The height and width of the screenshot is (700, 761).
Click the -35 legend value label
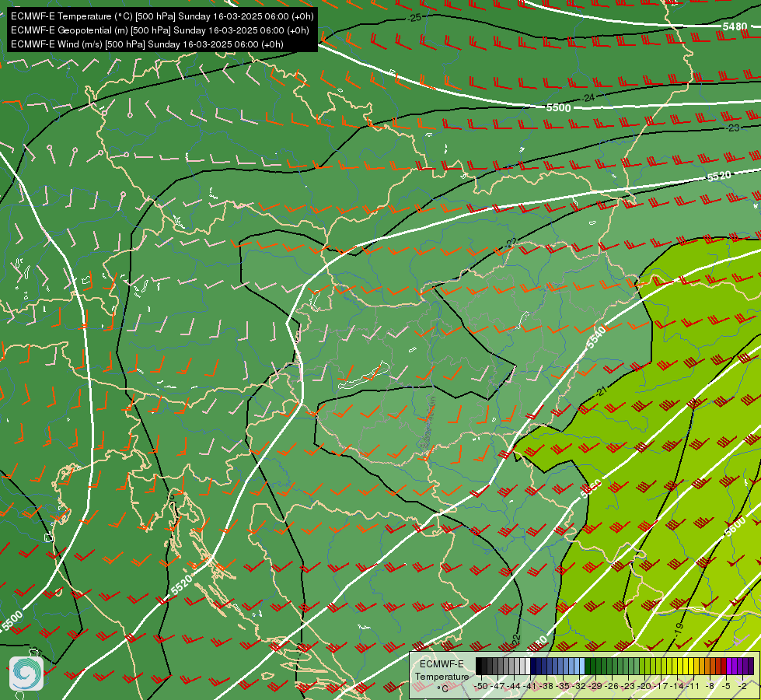pyautogui.click(x=563, y=687)
